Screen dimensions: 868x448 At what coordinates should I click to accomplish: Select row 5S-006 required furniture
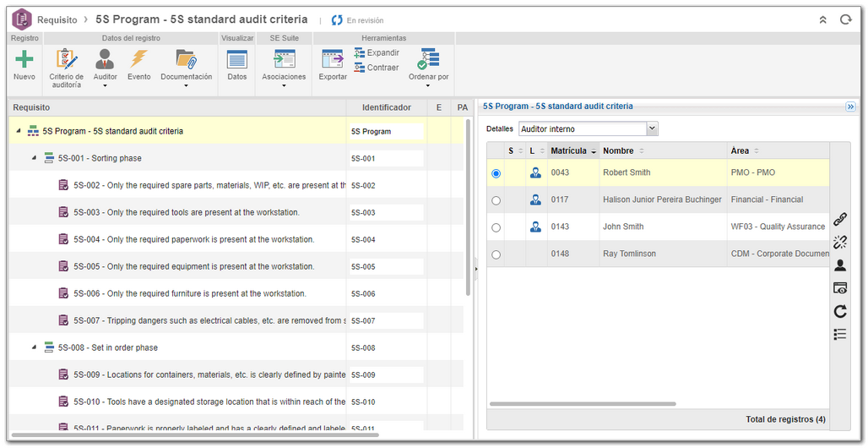click(x=236, y=293)
